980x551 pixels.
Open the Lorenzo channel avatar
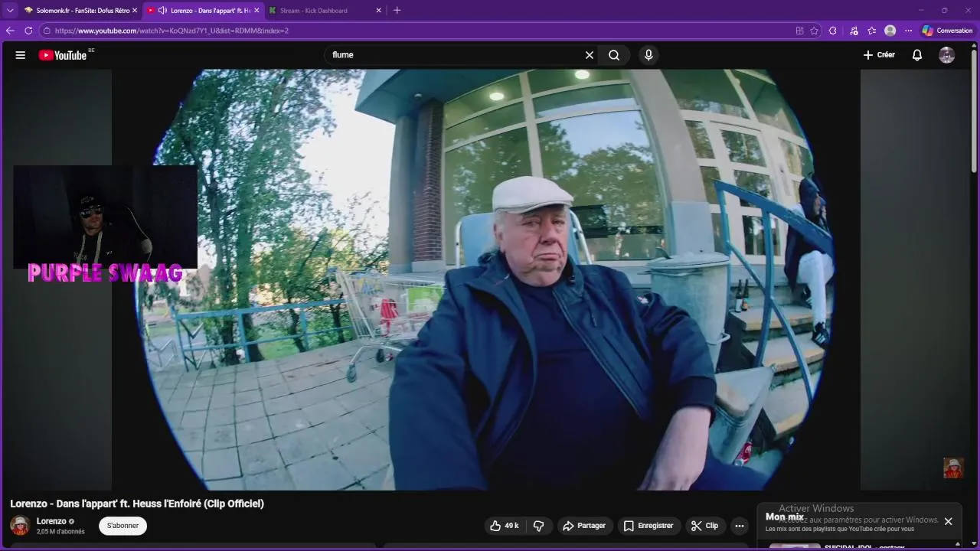(20, 526)
